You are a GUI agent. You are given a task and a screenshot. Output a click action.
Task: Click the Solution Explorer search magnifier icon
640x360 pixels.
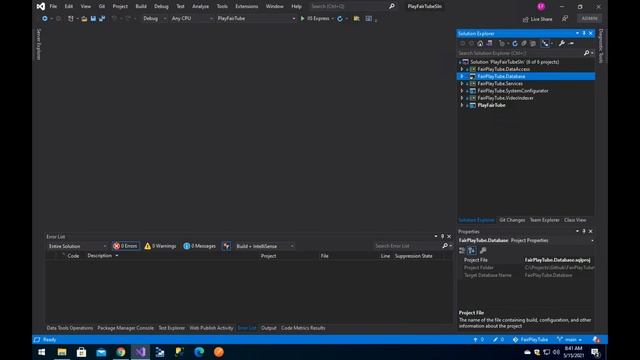coord(587,53)
